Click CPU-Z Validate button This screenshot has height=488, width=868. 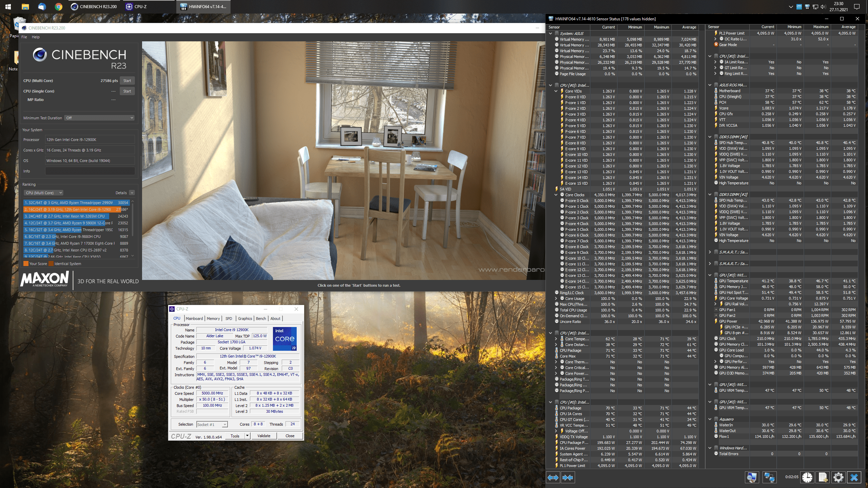pos(264,436)
